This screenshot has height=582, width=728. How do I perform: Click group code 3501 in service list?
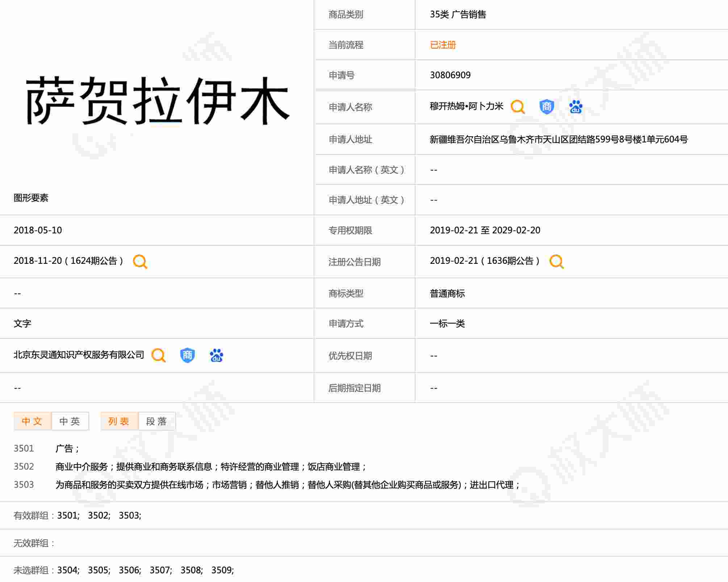(x=24, y=449)
